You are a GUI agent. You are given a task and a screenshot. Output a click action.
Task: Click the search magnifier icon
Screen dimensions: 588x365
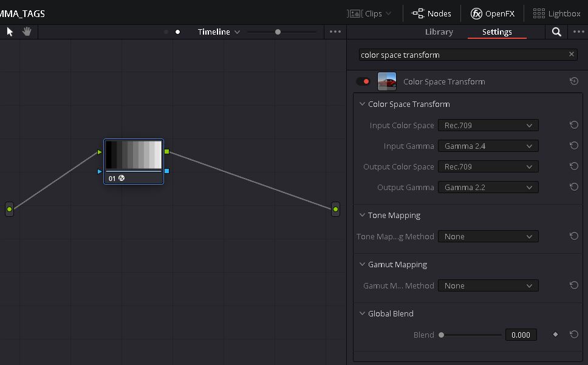pos(556,32)
